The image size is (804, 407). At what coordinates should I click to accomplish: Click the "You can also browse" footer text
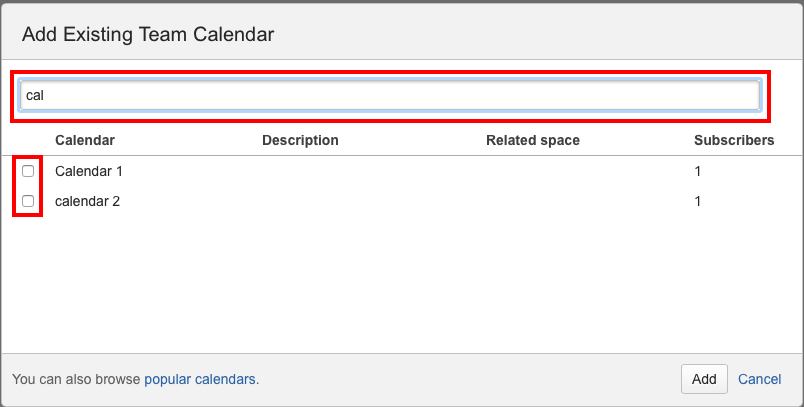tap(76, 379)
